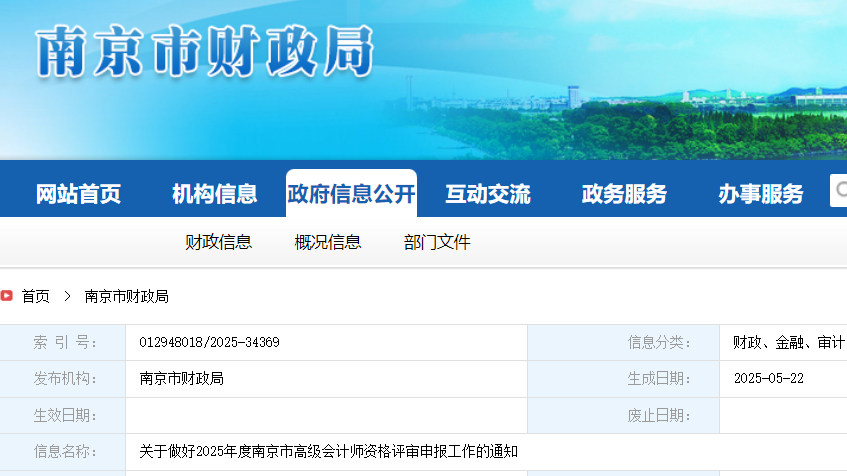Open the 互动交流 navigation tab
The height and width of the screenshot is (476, 847).
[488, 194]
